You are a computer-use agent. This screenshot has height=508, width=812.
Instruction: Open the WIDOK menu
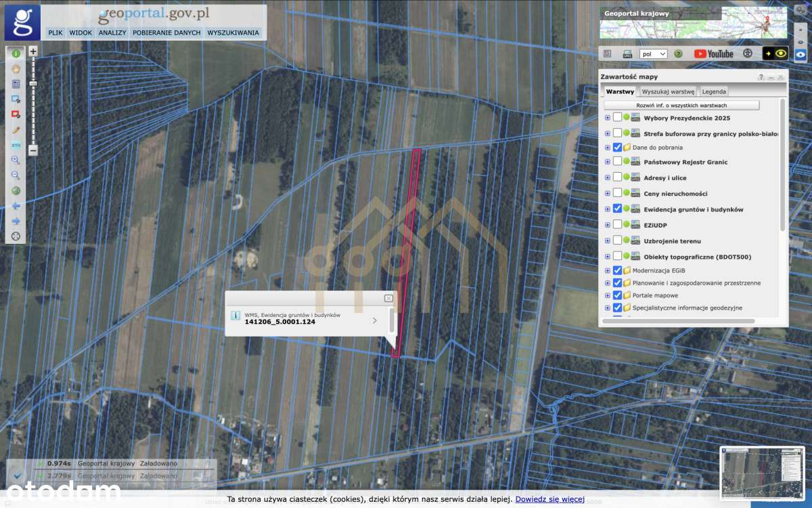click(81, 33)
